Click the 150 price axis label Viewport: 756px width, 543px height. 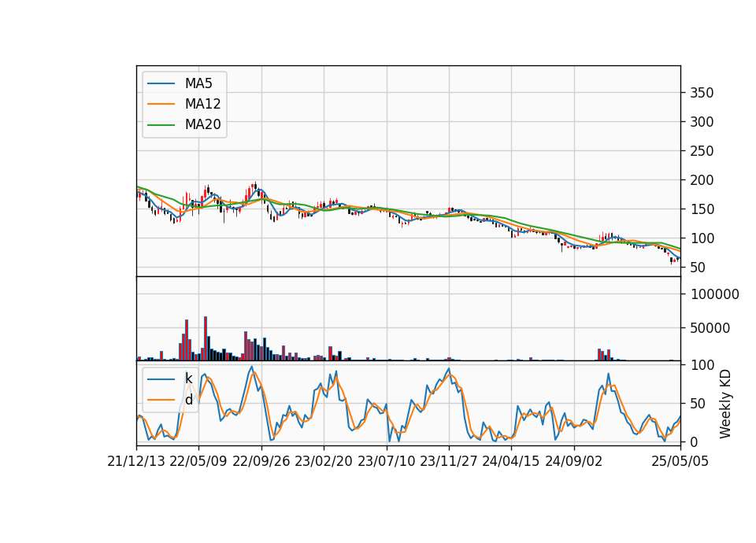pos(702,209)
